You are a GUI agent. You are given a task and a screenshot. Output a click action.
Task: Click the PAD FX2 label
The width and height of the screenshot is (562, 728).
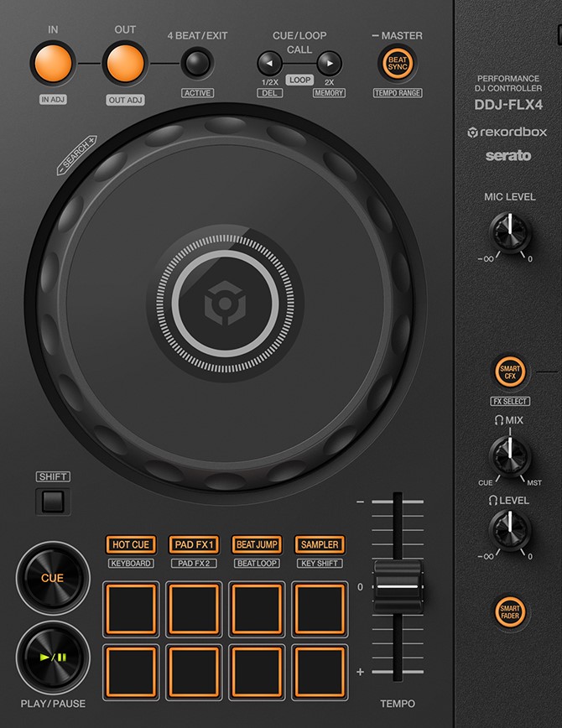coord(194,563)
